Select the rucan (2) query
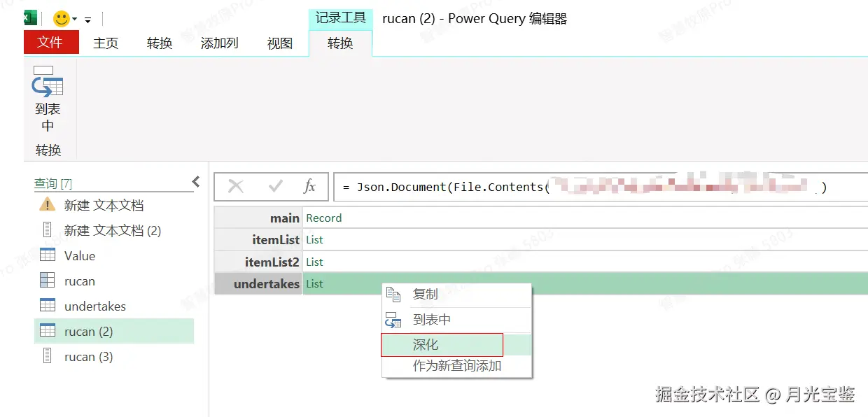Viewport: 868px width, 417px height. click(114, 331)
